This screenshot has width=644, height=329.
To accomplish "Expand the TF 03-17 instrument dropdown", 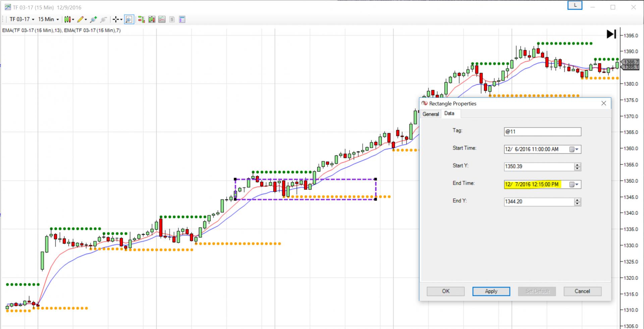I will [22, 19].
